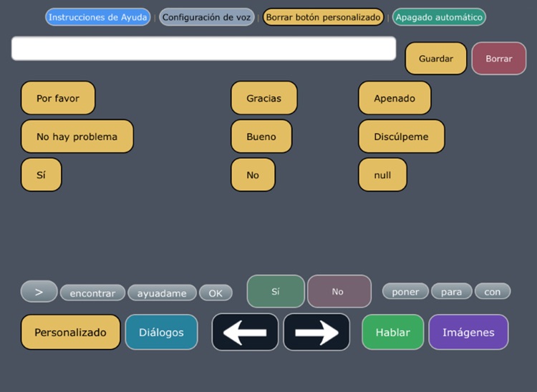Select the word para
Screen dimensions: 537x392
pyautogui.click(x=451, y=291)
